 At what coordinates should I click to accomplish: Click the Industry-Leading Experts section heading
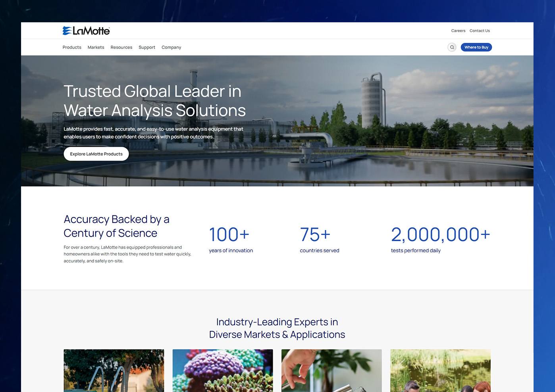click(x=277, y=328)
